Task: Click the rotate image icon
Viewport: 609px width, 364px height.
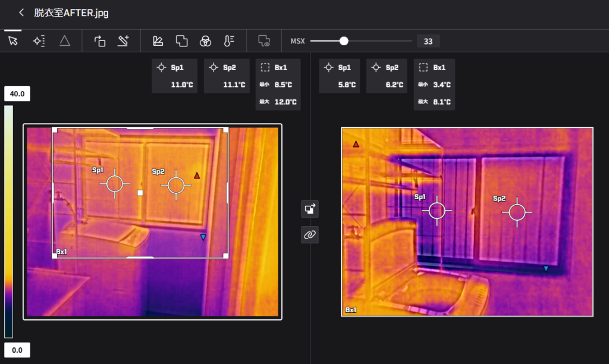Action: (100, 41)
